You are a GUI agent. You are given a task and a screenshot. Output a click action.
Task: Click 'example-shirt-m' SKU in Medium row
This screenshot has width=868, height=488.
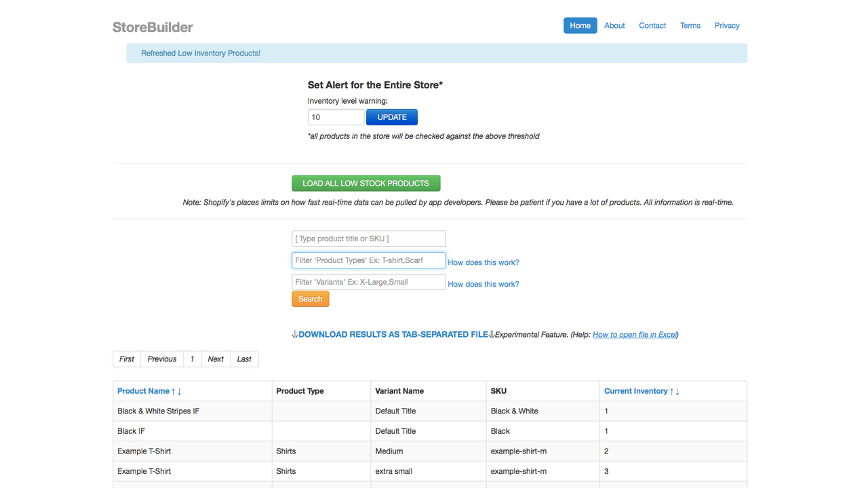(519, 451)
